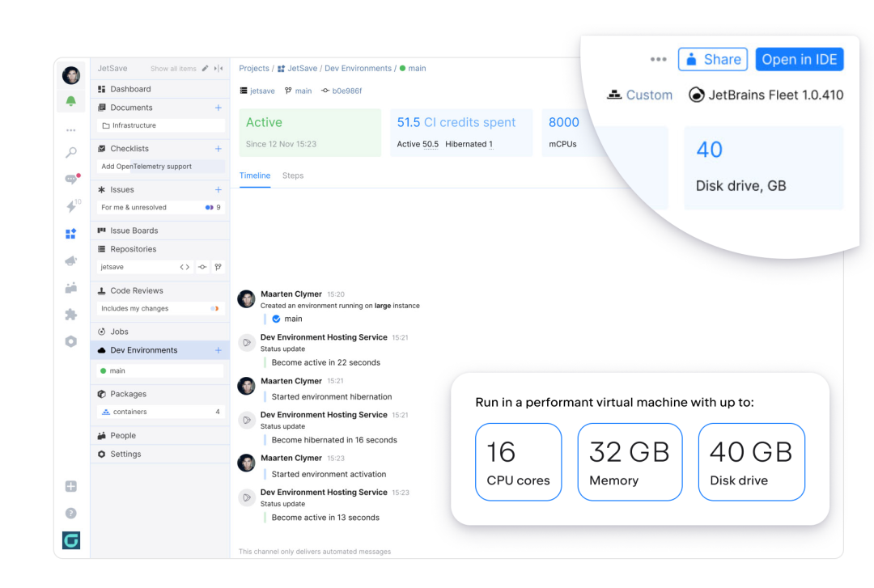Open project Settings
874x588 pixels.
160,455
